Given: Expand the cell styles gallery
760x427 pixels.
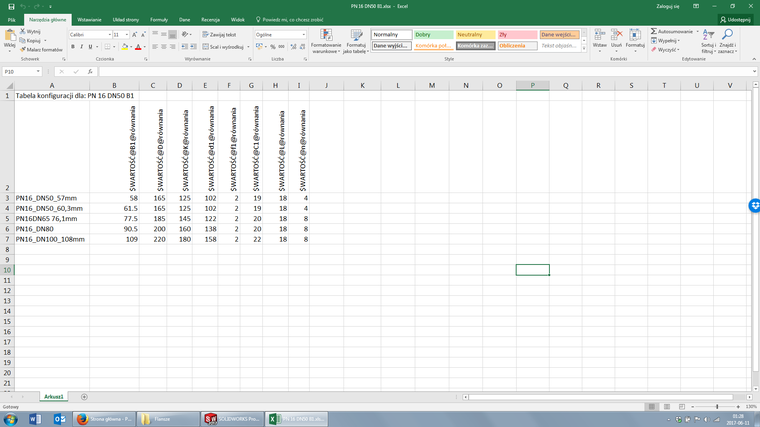Looking at the screenshot, I should click(x=584, y=48).
